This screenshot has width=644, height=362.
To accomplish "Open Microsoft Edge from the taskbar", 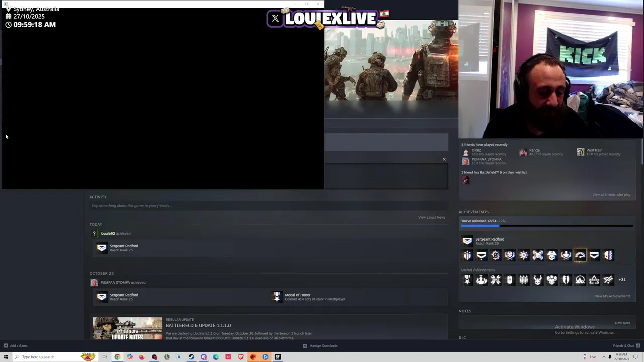I will pos(216,357).
